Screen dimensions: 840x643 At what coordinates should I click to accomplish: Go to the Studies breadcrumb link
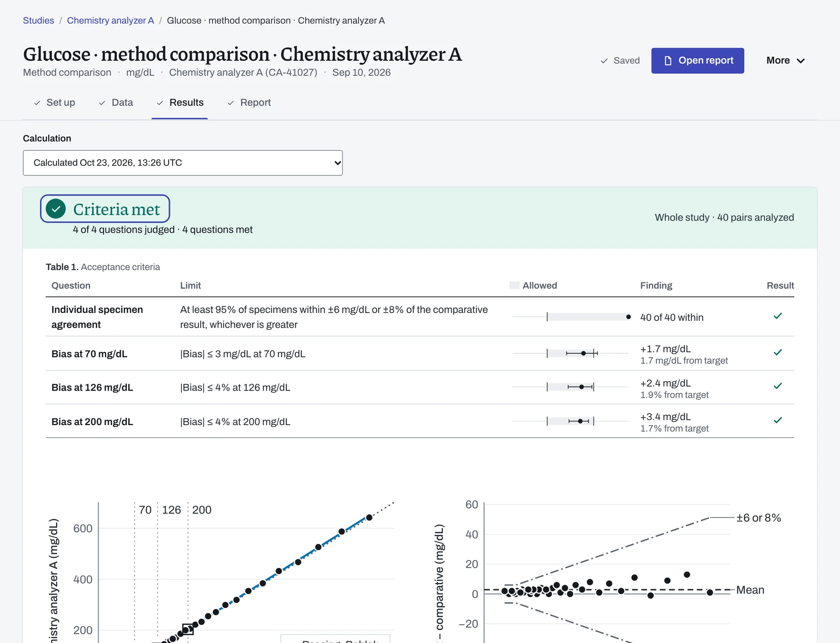38,21
